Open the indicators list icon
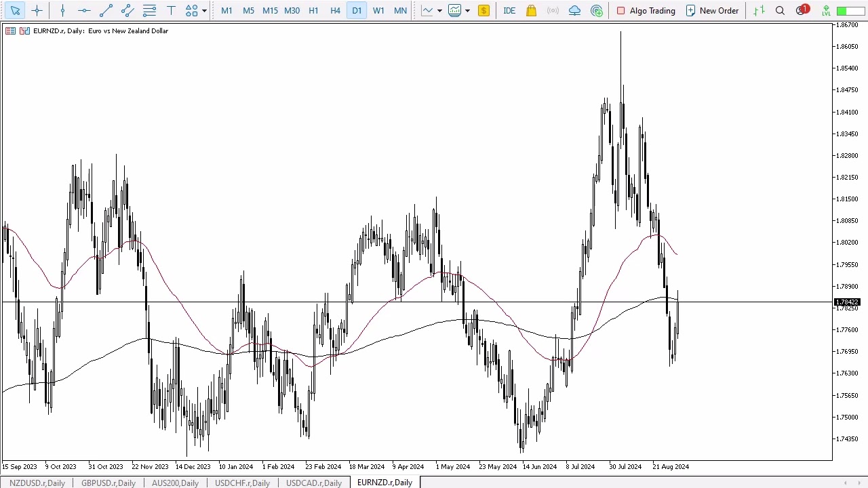Viewport: 868px width, 488px height. point(454,10)
